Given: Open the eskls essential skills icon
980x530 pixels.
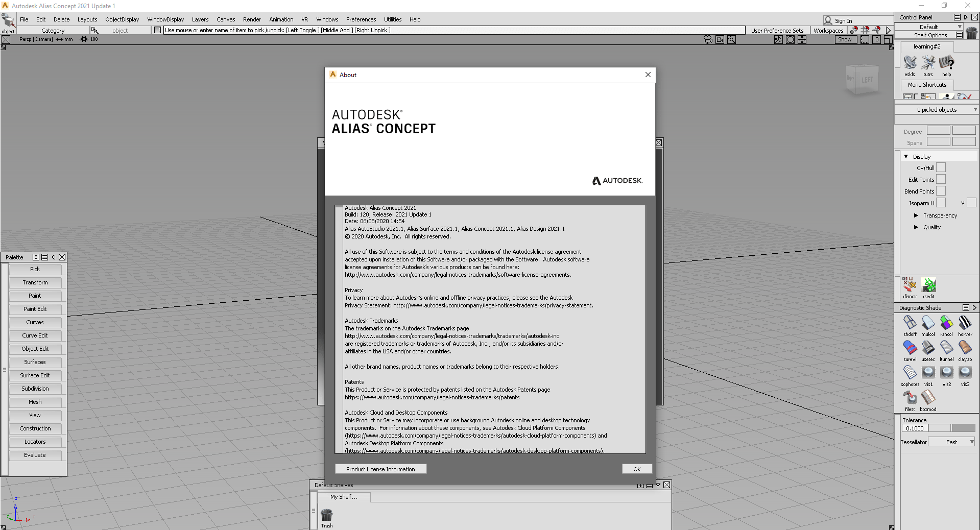Looking at the screenshot, I should click(x=910, y=63).
